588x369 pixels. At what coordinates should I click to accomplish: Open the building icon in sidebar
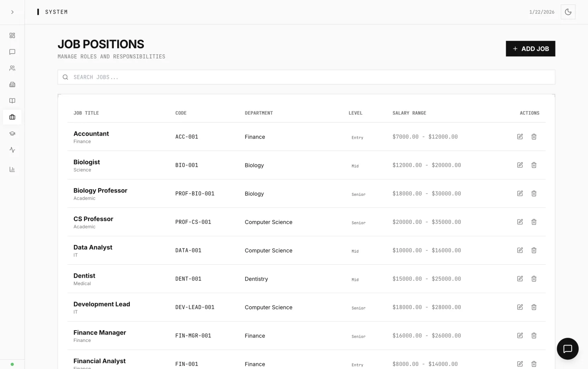(12, 84)
